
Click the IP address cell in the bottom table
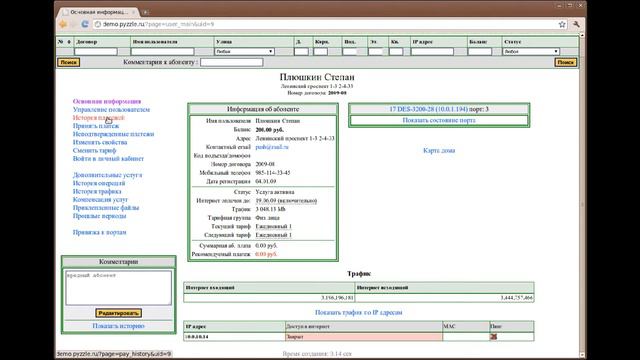[x=234, y=337]
